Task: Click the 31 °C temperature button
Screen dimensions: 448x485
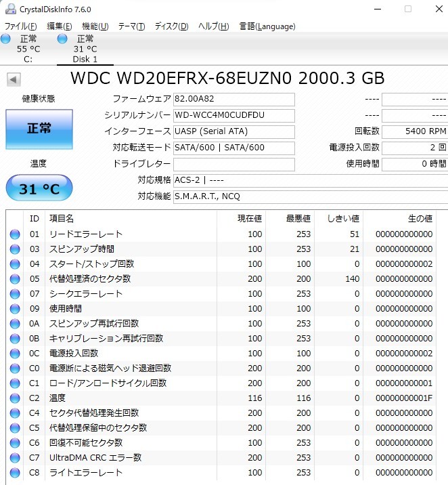Action: click(x=39, y=188)
